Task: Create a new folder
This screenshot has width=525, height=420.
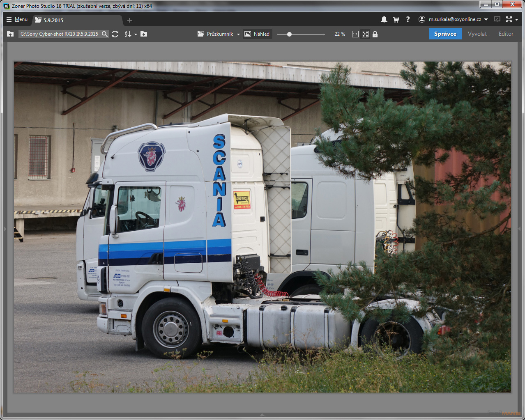Action: [144, 34]
